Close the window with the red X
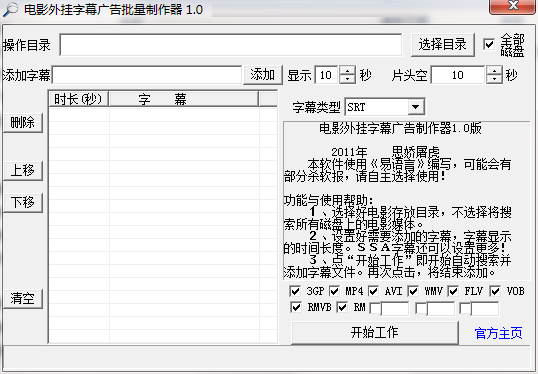The width and height of the screenshot is (538, 374). click(513, 5)
